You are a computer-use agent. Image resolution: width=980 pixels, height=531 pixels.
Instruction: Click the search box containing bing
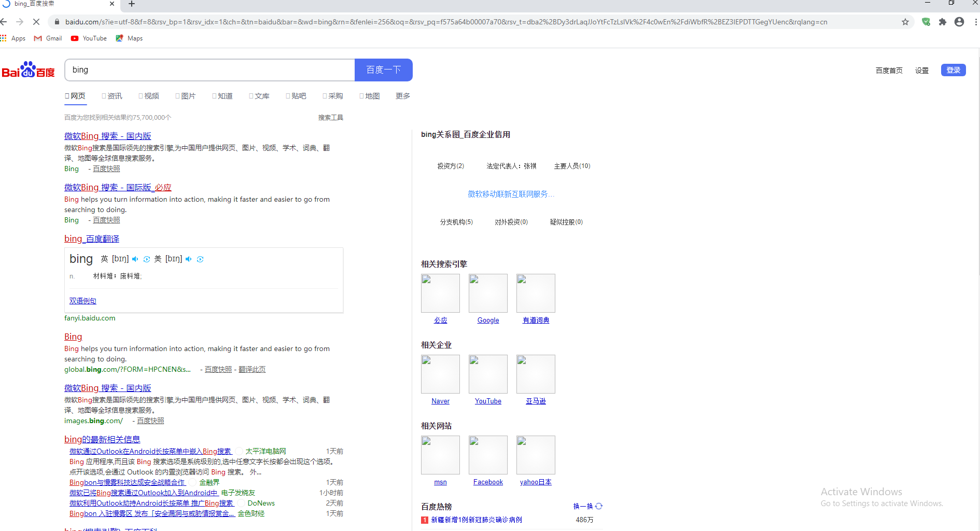(x=210, y=70)
